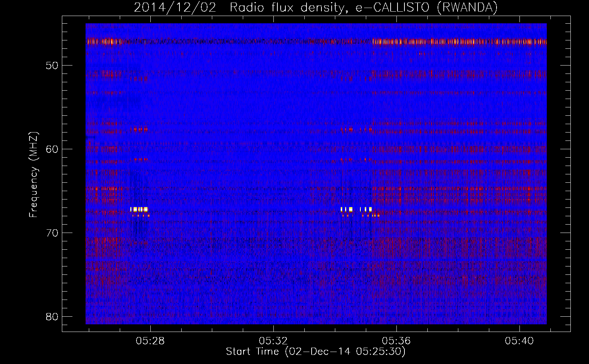Click the 05:40 time tick label

[519, 341]
